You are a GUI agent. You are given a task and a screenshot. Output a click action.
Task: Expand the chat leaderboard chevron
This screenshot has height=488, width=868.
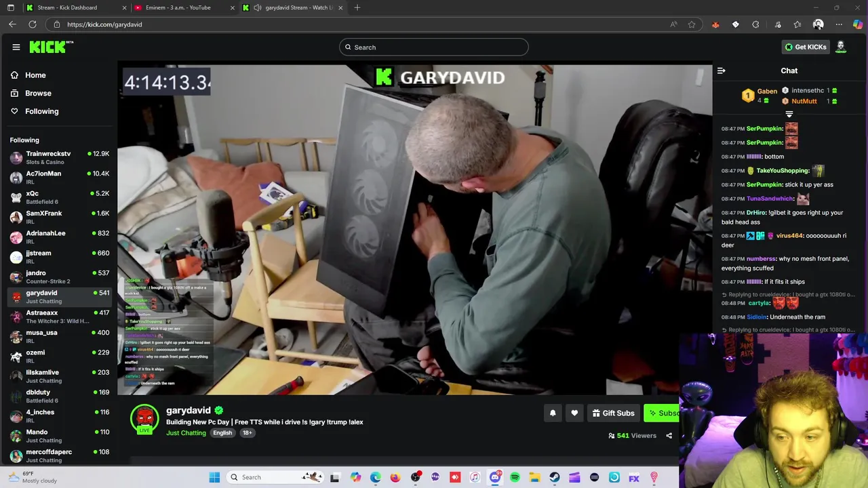pos(789,115)
